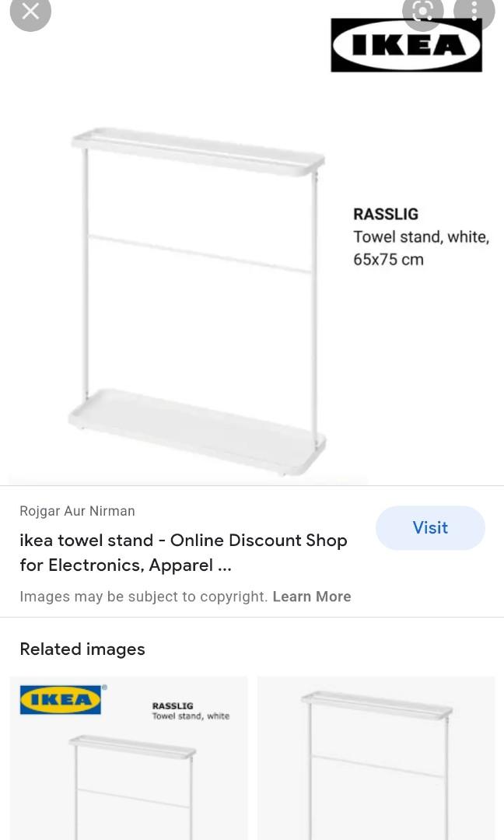Image resolution: width=504 pixels, height=840 pixels.
Task: Click the ikea towel stand result title
Action: click(x=184, y=552)
